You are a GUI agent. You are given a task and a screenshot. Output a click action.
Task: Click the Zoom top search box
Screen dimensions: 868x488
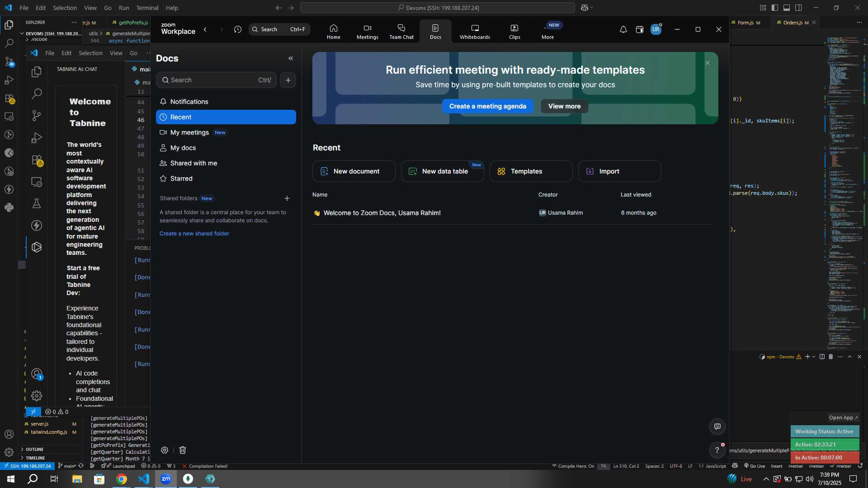(x=279, y=29)
